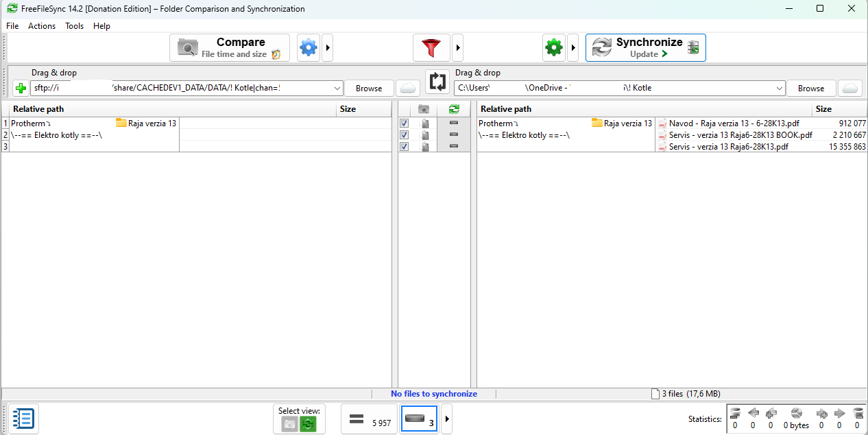Image resolution: width=868 pixels, height=435 pixels.
Task: Uncheck the first row checkbox in the middle grid
Action: coord(405,124)
